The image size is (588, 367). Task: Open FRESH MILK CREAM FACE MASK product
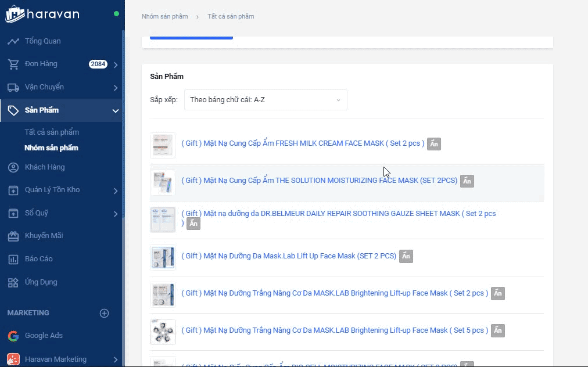(303, 143)
